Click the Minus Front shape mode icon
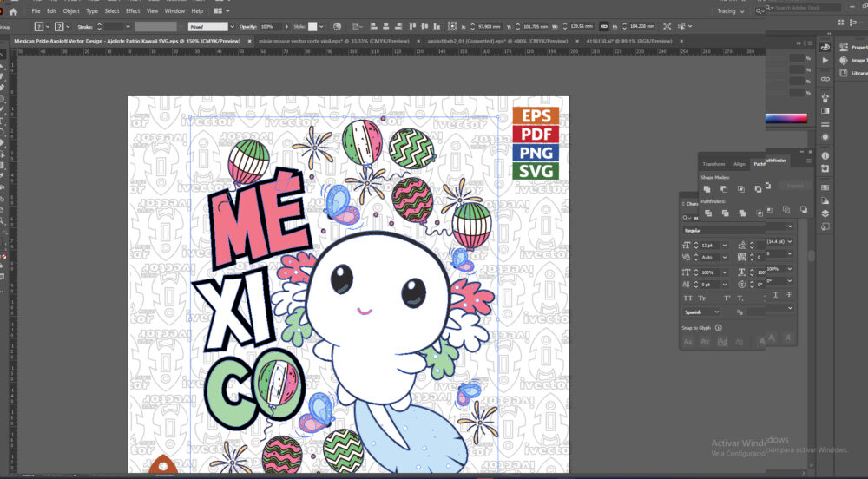Viewport: 868px width, 479px height. (x=724, y=189)
